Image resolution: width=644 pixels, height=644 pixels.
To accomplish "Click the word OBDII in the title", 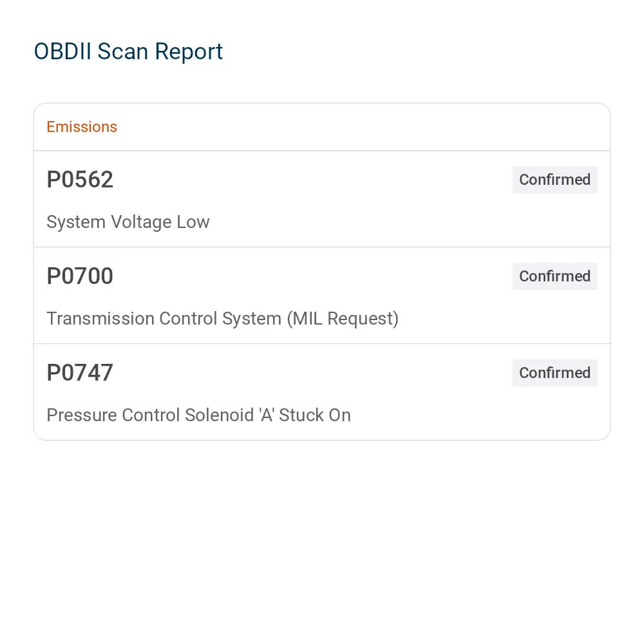I will (x=62, y=52).
